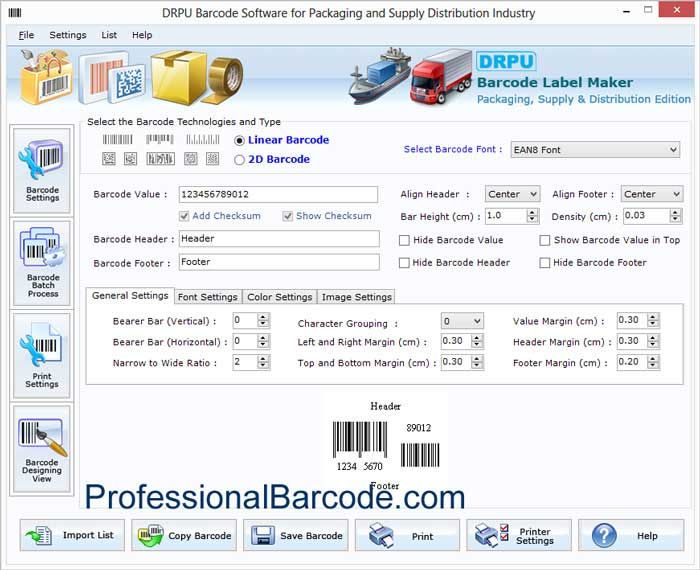Click the second 2D barcode sample icon
This screenshot has width=700, height=570.
pos(130,158)
